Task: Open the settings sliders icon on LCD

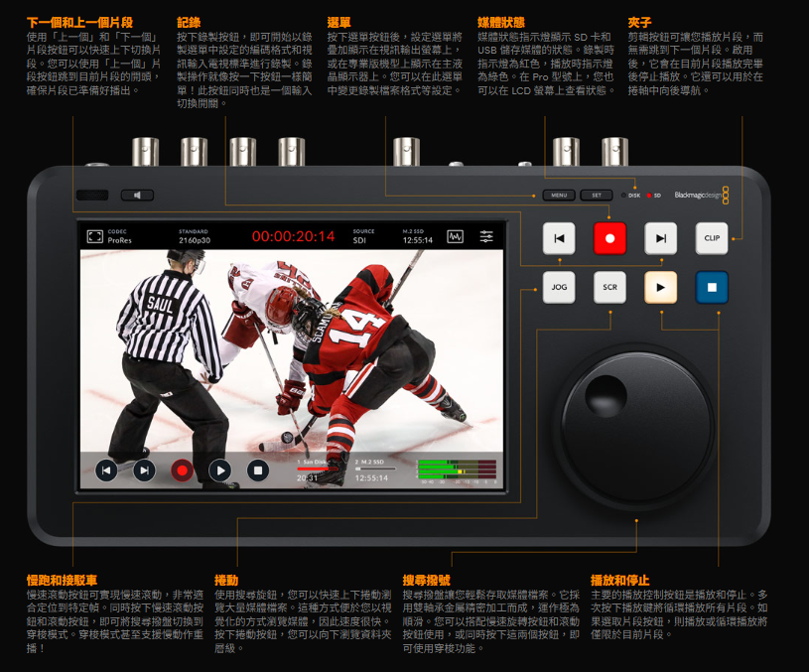Action: coord(485,236)
